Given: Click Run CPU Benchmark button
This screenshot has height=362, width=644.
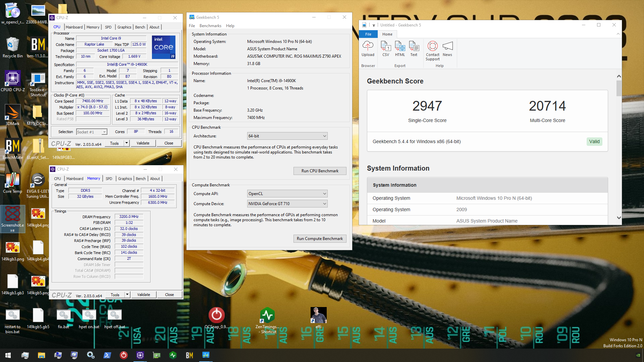Looking at the screenshot, I should tap(320, 171).
